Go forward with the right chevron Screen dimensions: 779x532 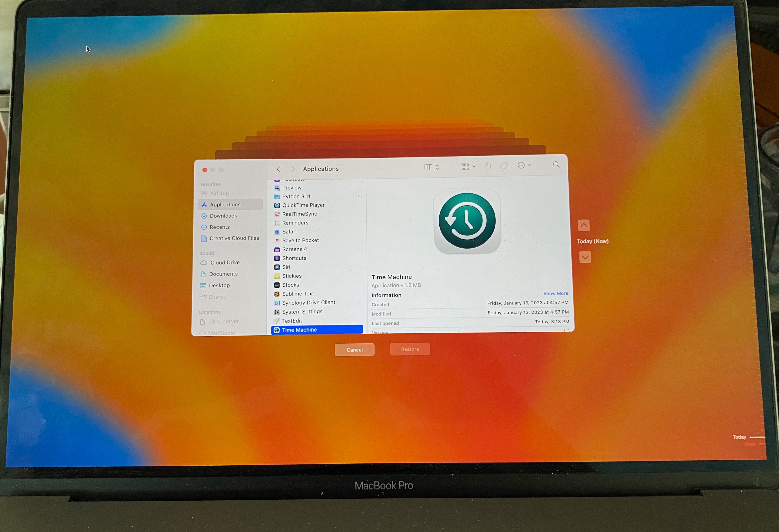[x=293, y=169]
